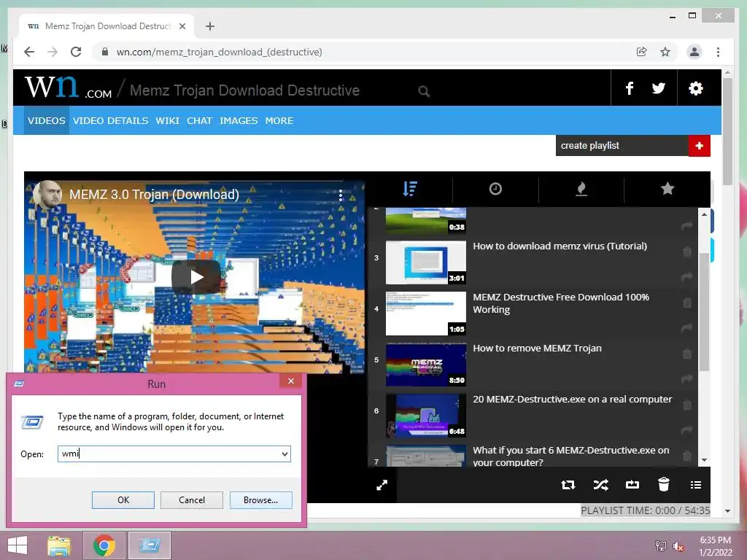Open the Facebook share icon
747x560 pixels.
(630, 88)
